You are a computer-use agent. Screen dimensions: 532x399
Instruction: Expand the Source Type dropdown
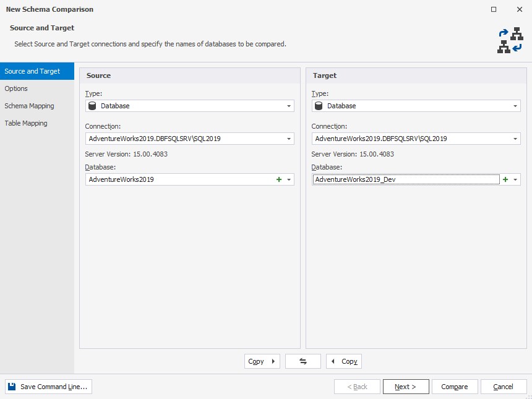click(289, 106)
